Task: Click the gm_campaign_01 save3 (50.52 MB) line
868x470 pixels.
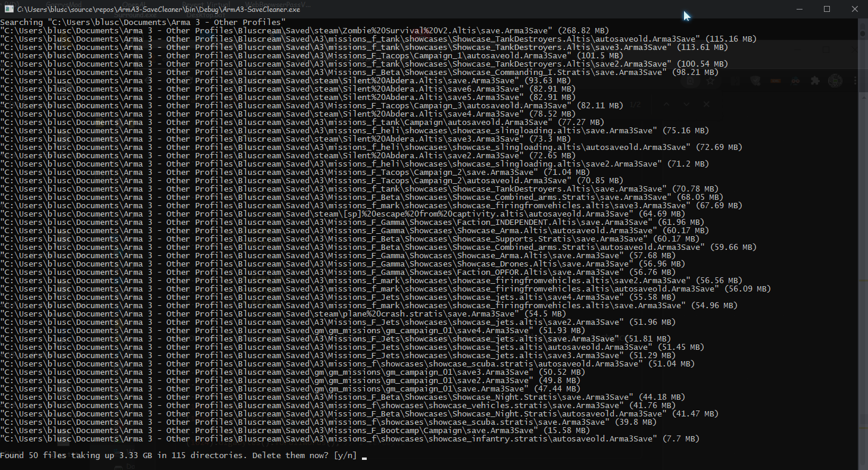Action: coord(292,372)
